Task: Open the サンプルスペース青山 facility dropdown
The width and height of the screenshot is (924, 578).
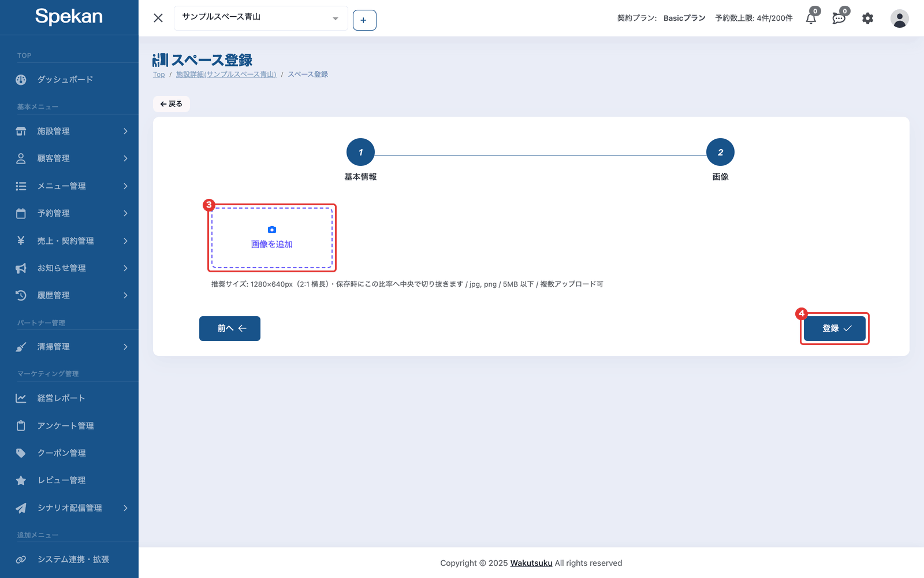Action: [x=261, y=18]
